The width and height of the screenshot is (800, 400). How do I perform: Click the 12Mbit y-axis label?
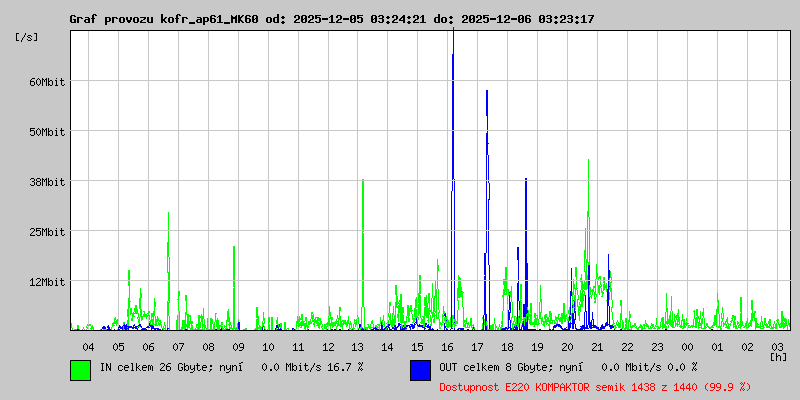click(46, 282)
